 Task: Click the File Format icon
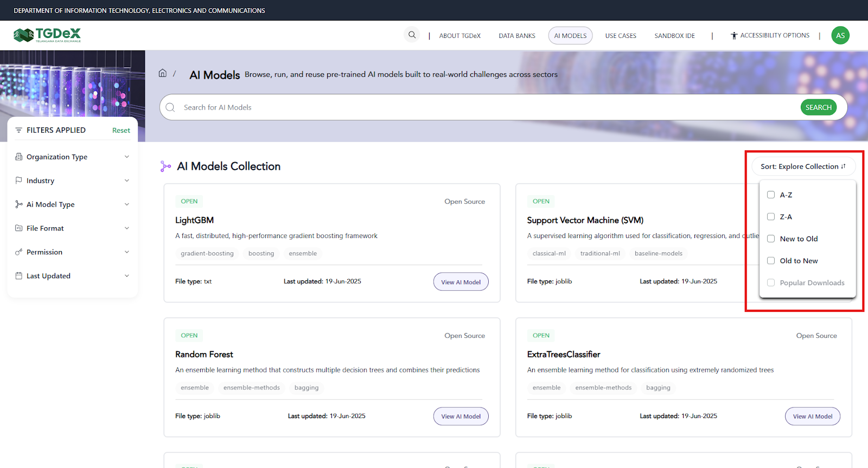(x=19, y=228)
